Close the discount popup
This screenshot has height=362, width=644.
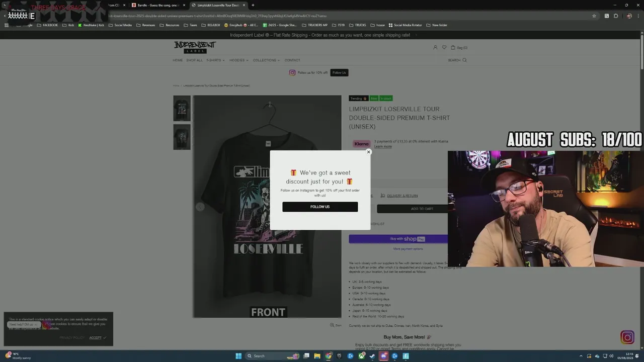point(368,152)
